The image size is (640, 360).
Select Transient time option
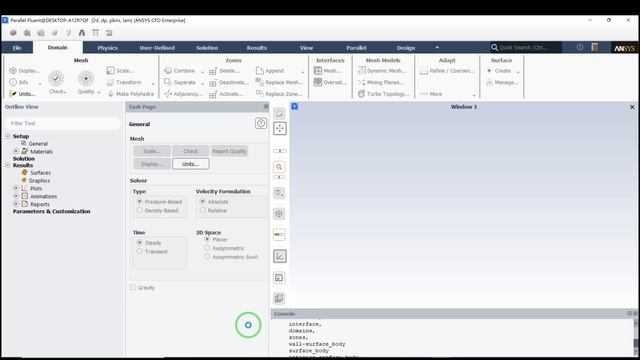tap(140, 251)
